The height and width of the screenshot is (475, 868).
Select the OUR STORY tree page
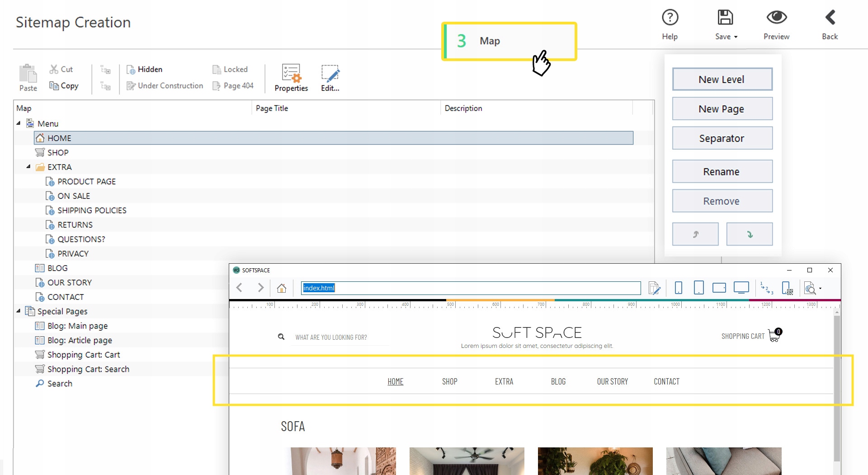64,283
